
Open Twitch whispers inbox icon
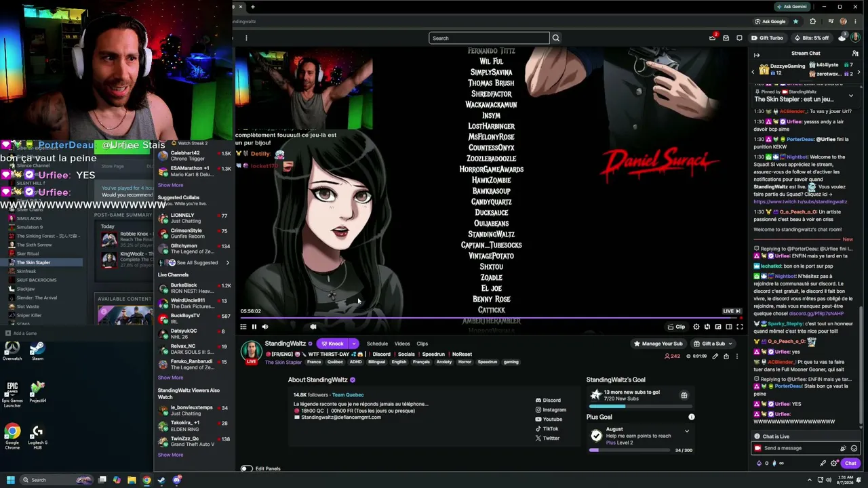tap(726, 38)
